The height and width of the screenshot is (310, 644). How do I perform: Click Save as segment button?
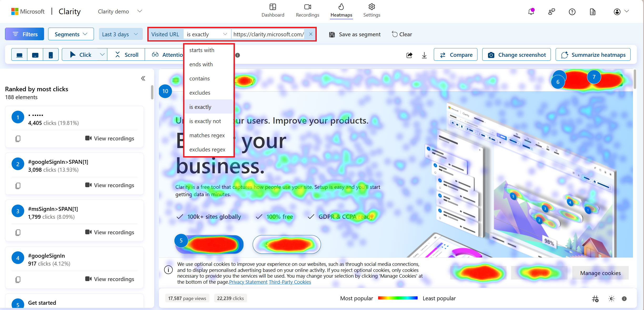click(x=355, y=34)
